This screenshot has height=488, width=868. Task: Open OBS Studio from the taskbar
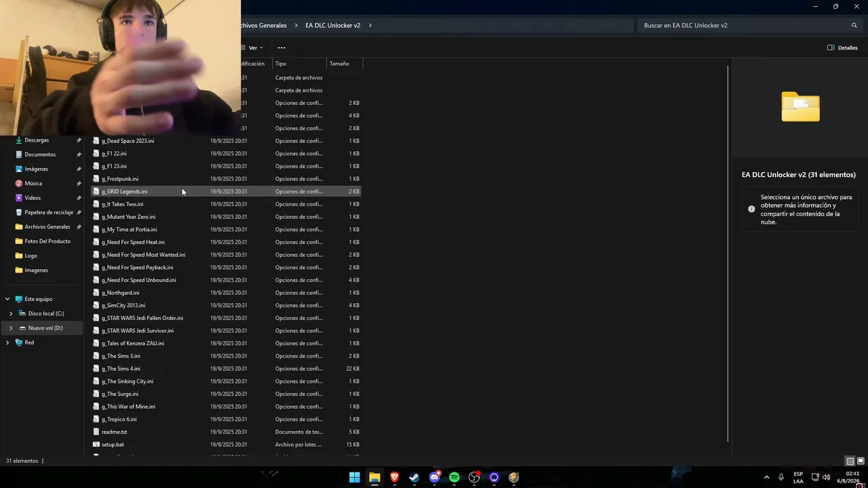coord(474,477)
